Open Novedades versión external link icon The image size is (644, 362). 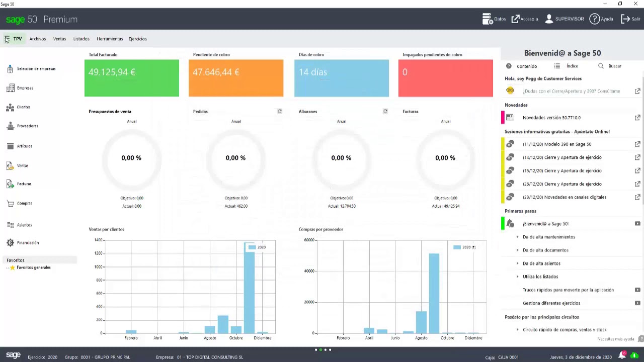click(637, 118)
